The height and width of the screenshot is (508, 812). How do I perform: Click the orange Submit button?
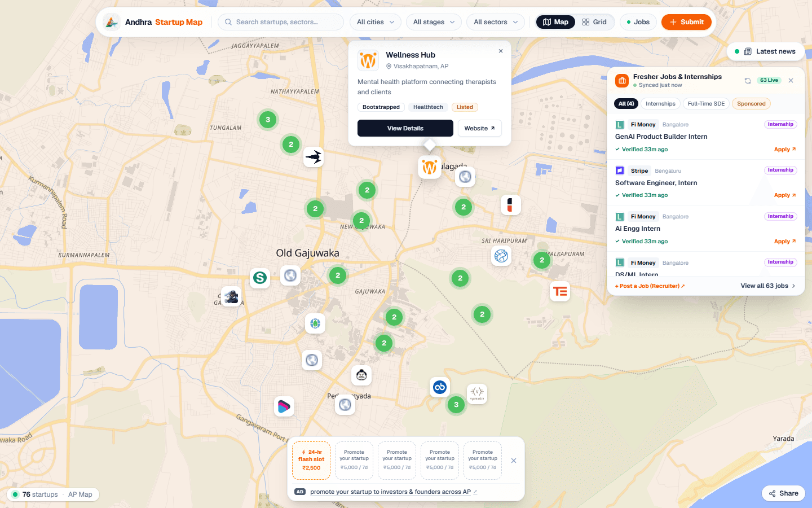(686, 22)
